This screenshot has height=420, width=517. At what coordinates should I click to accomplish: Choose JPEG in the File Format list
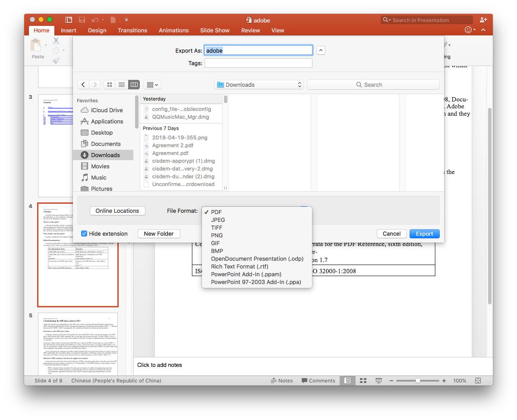(257, 220)
